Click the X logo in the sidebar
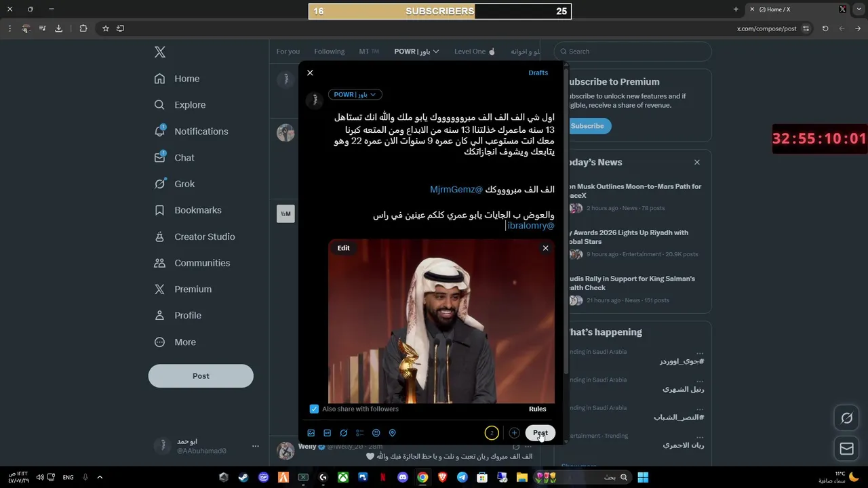 (x=160, y=52)
